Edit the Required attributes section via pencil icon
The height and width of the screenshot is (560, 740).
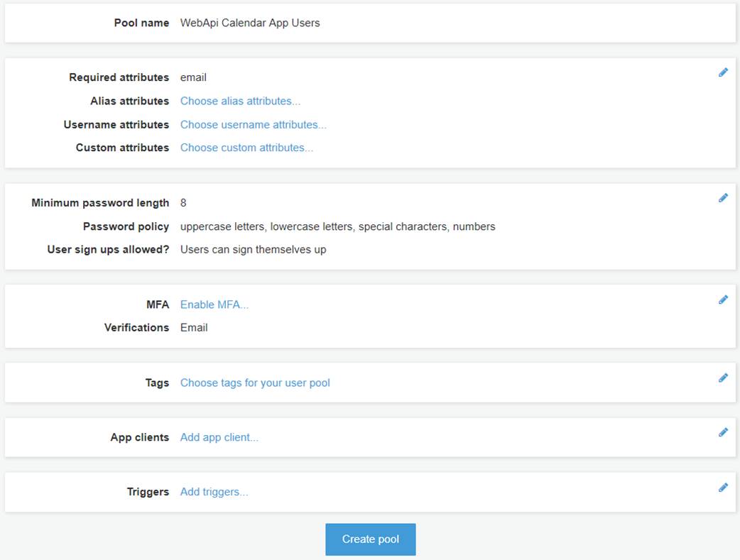(723, 72)
